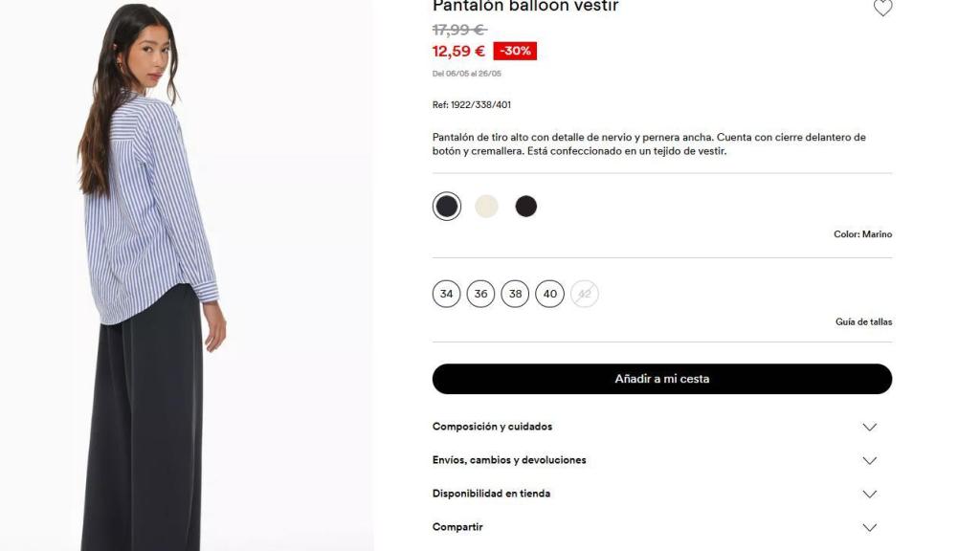
Task: Pick the black color swatch
Action: point(526,207)
